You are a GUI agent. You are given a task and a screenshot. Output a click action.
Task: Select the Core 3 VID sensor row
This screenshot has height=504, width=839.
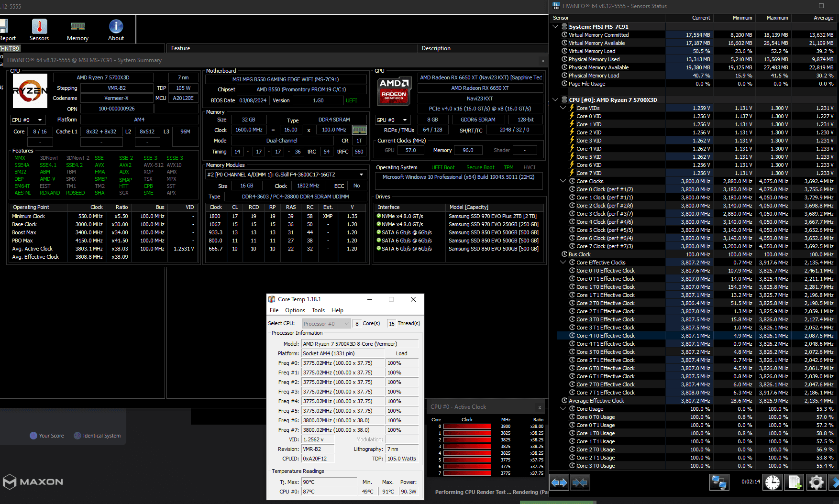697,141
